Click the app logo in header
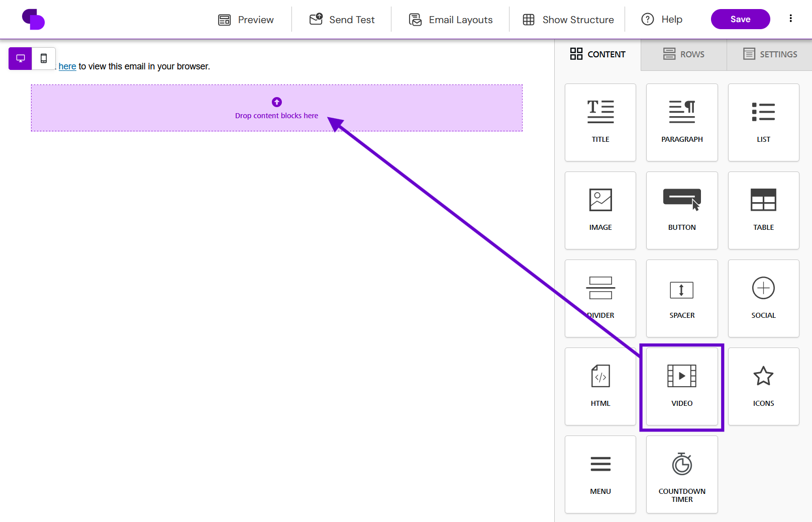 click(x=33, y=19)
